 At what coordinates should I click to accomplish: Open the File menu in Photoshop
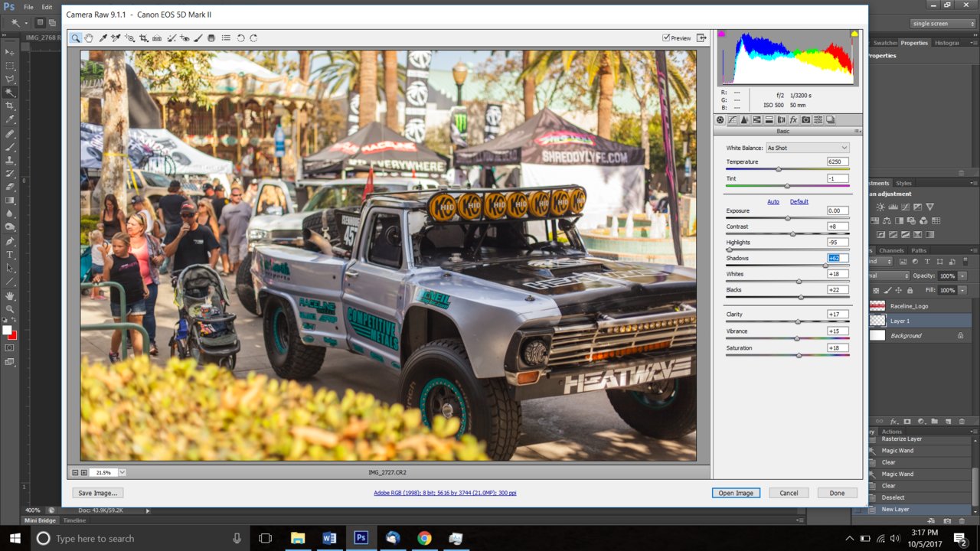(28, 7)
